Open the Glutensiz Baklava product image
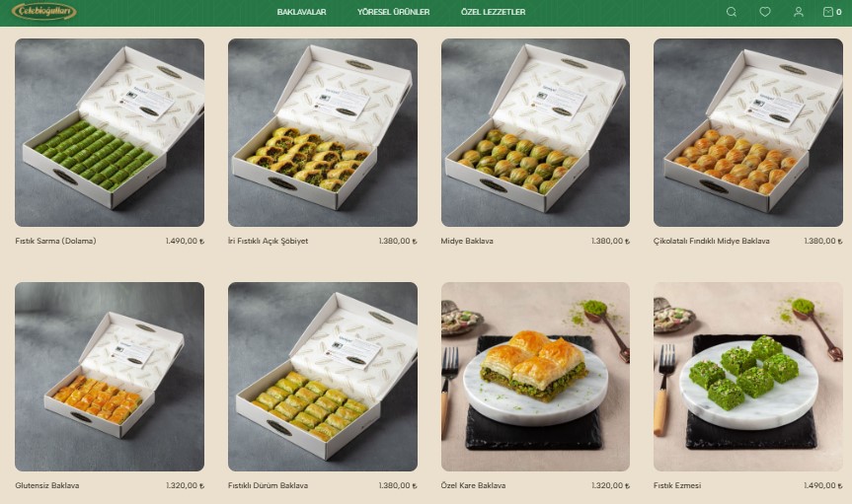Viewport: 852px width, 504px height. (x=110, y=377)
